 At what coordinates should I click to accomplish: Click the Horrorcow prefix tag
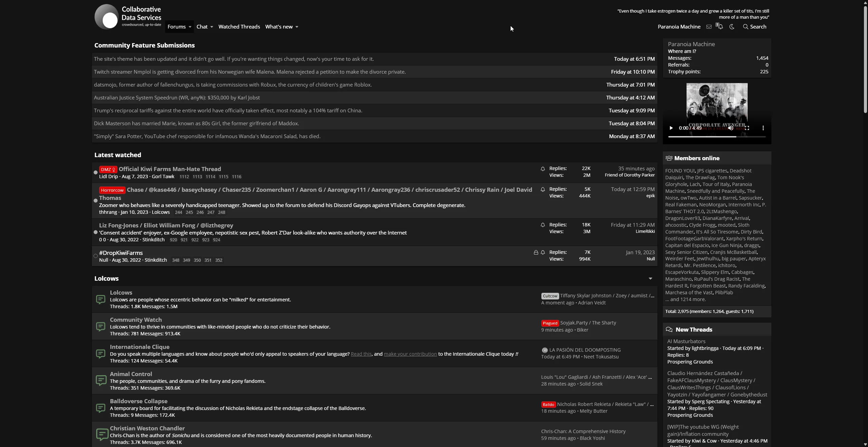pos(112,190)
